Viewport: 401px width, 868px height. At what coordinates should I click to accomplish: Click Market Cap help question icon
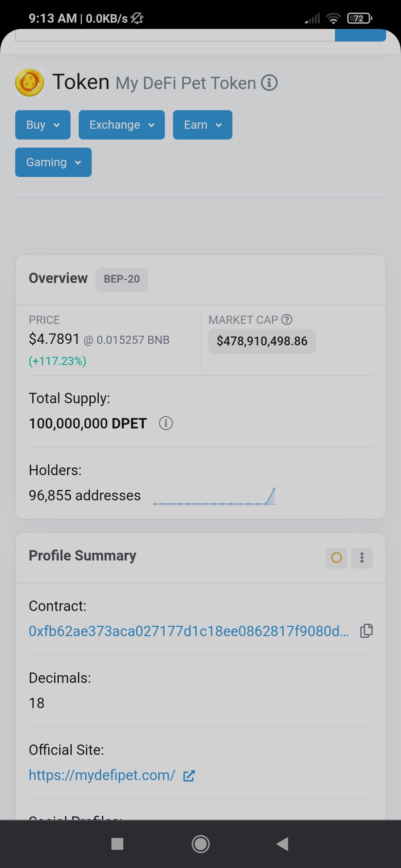point(287,319)
